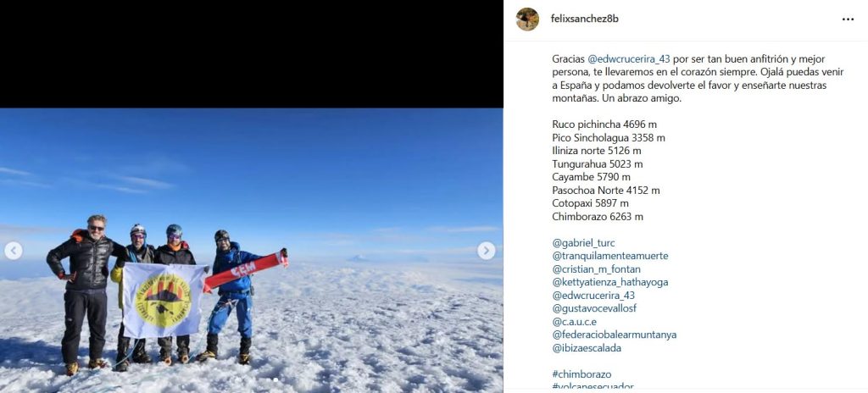This screenshot has width=868, height=393.
Task: Open @federaciobalearmuntanya profile
Action: point(614,335)
